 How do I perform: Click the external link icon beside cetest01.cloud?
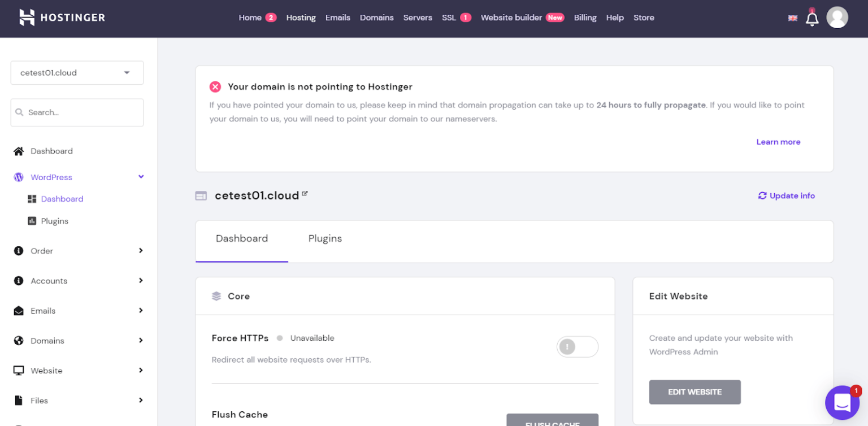305,194
